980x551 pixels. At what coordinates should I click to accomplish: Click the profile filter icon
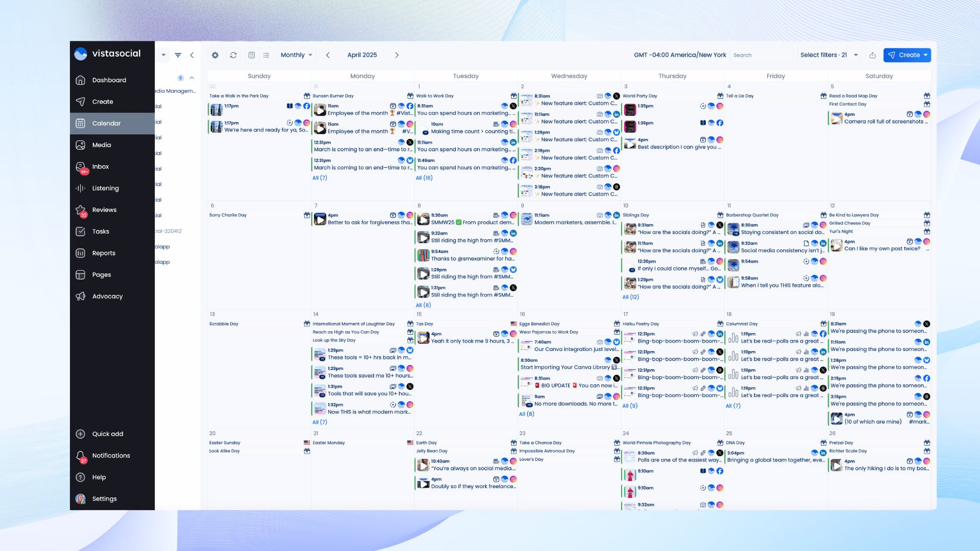[178, 55]
